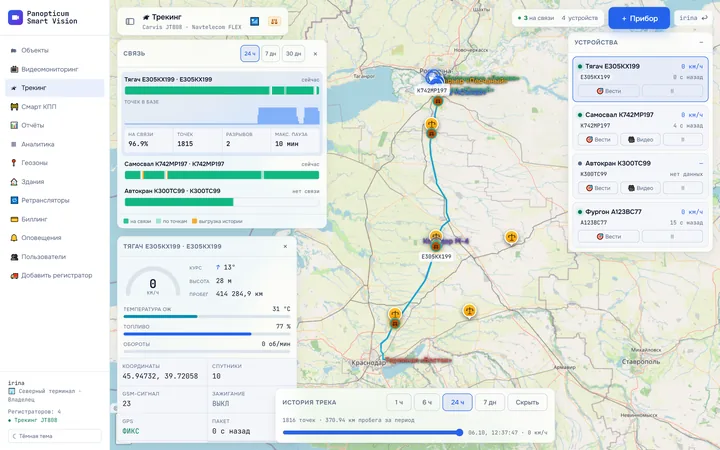
Task: Click the Отчёты chart icon in sidebar
Action: tap(14, 125)
